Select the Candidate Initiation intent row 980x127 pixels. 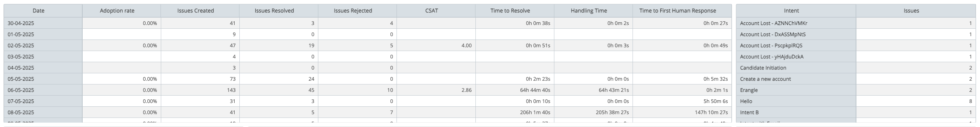856,68
